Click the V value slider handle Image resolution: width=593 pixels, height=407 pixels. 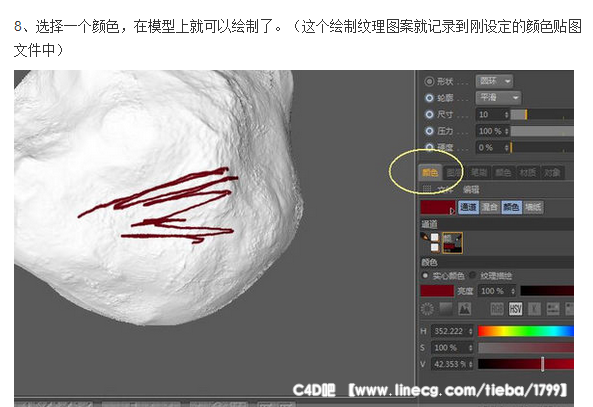tap(542, 364)
